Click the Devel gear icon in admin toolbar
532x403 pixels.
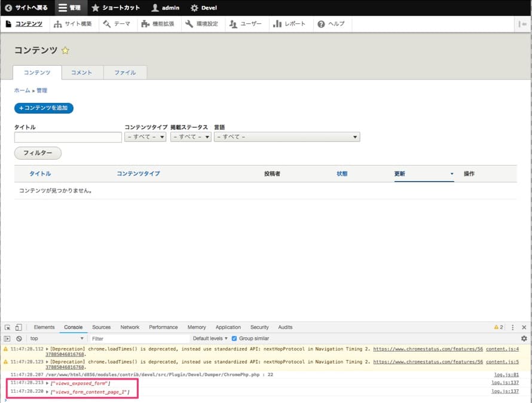pyautogui.click(x=194, y=8)
